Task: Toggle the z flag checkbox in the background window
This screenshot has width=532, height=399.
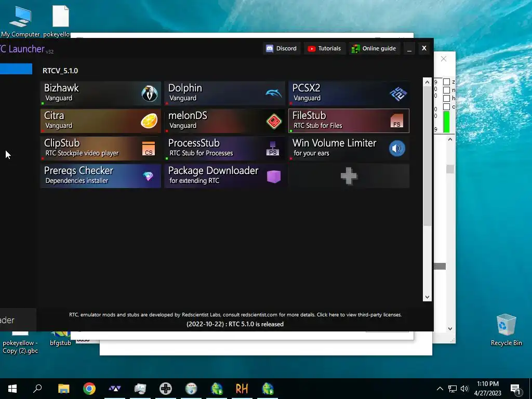Action: click(x=446, y=82)
